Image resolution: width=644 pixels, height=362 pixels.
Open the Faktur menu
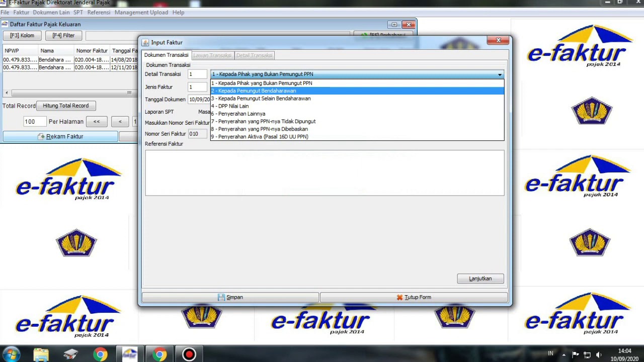click(x=21, y=12)
